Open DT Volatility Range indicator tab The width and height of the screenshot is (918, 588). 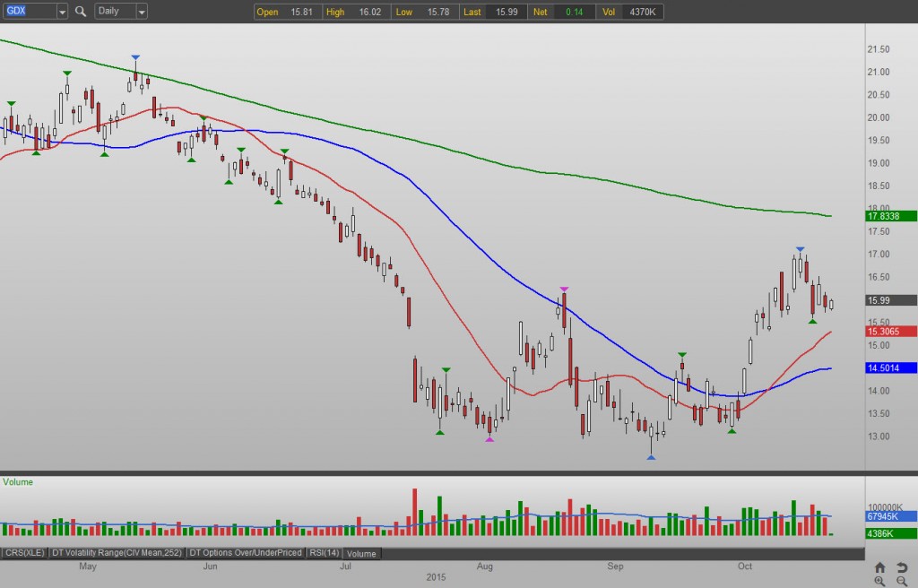117,553
